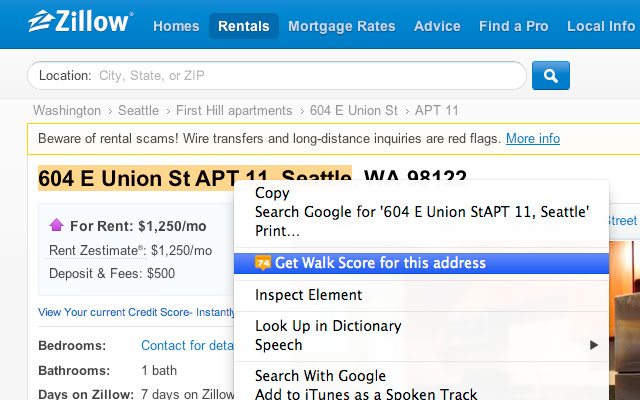The height and width of the screenshot is (400, 640).
Task: Click the 7 days on Zillow value
Action: tap(187, 394)
